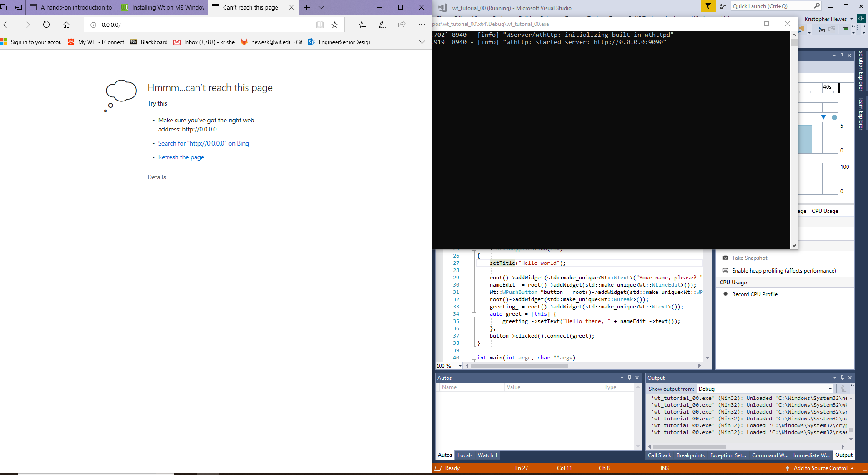
Task: Click the 'Refresh the page' link
Action: point(181,157)
